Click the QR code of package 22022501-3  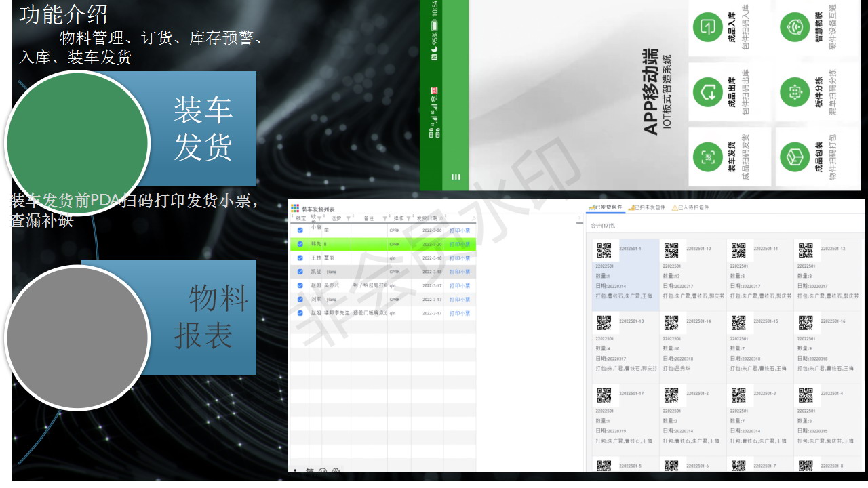[x=738, y=395]
